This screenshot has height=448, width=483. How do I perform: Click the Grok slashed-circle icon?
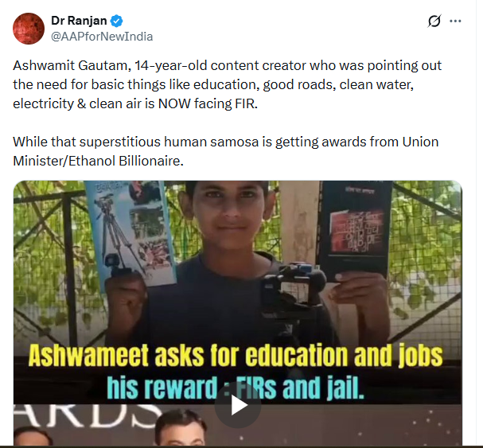click(x=434, y=21)
